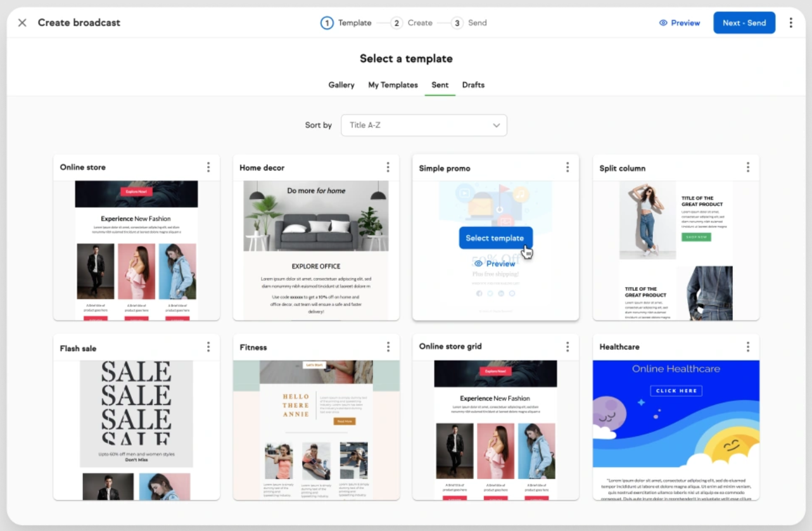This screenshot has height=531, width=812.
Task: Click the Flash sale card title
Action: click(79, 349)
